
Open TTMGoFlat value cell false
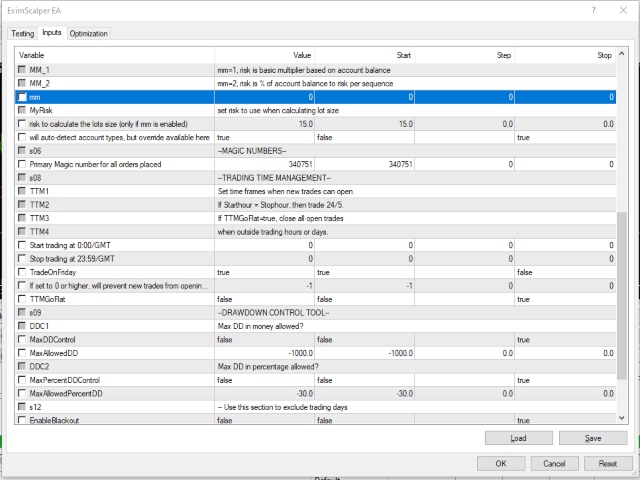264,299
